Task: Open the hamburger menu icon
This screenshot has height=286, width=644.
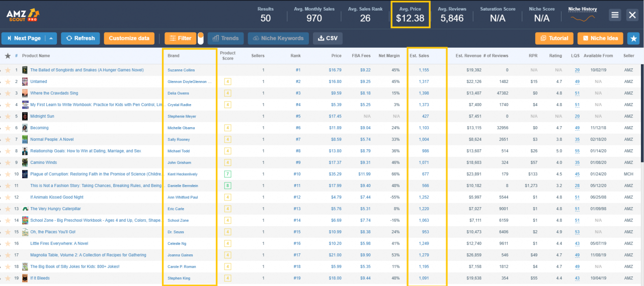Action: 615,15
